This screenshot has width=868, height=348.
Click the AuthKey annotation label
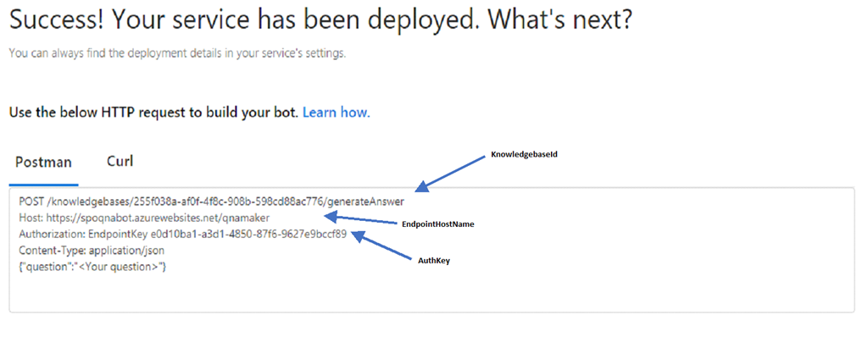point(434,260)
